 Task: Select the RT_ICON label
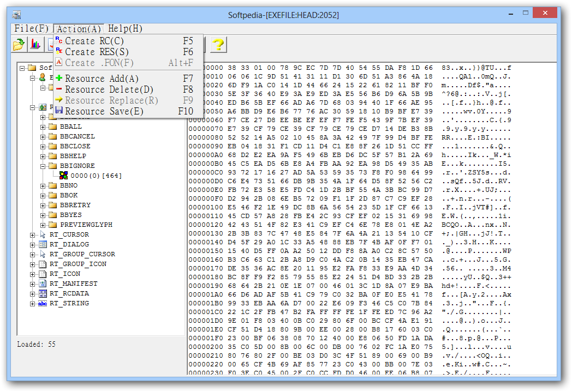tap(65, 274)
